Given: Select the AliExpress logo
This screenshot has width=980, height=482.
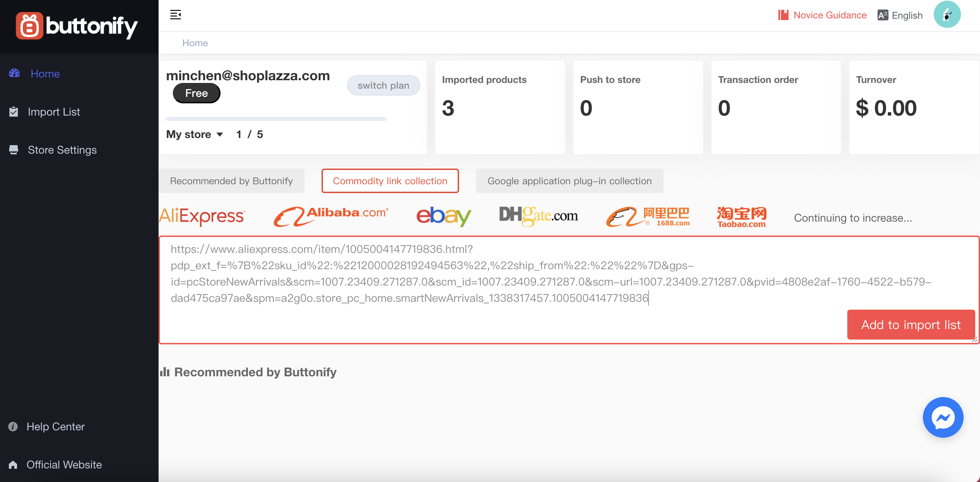Looking at the screenshot, I should tap(202, 216).
